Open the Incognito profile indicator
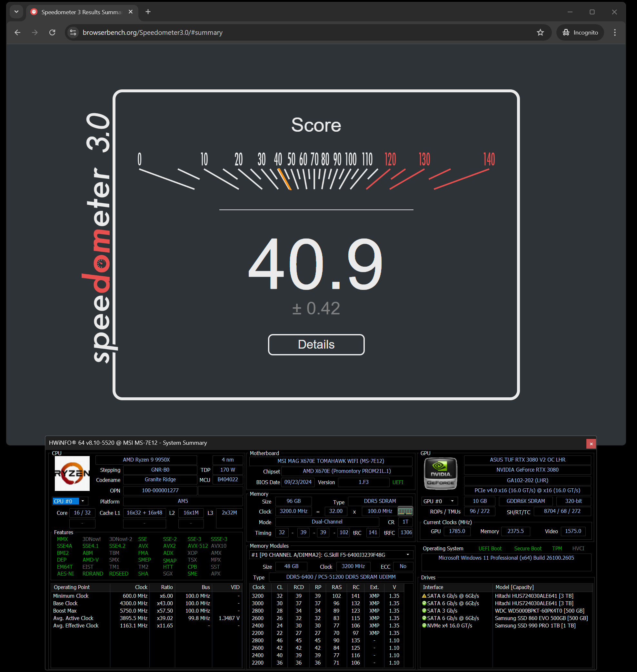 [x=580, y=33]
